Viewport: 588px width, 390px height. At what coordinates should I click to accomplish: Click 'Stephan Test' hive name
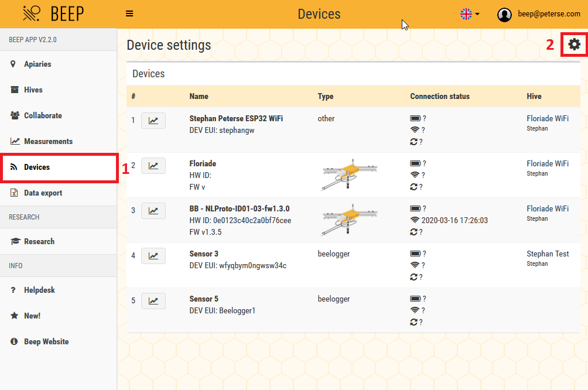click(x=548, y=254)
